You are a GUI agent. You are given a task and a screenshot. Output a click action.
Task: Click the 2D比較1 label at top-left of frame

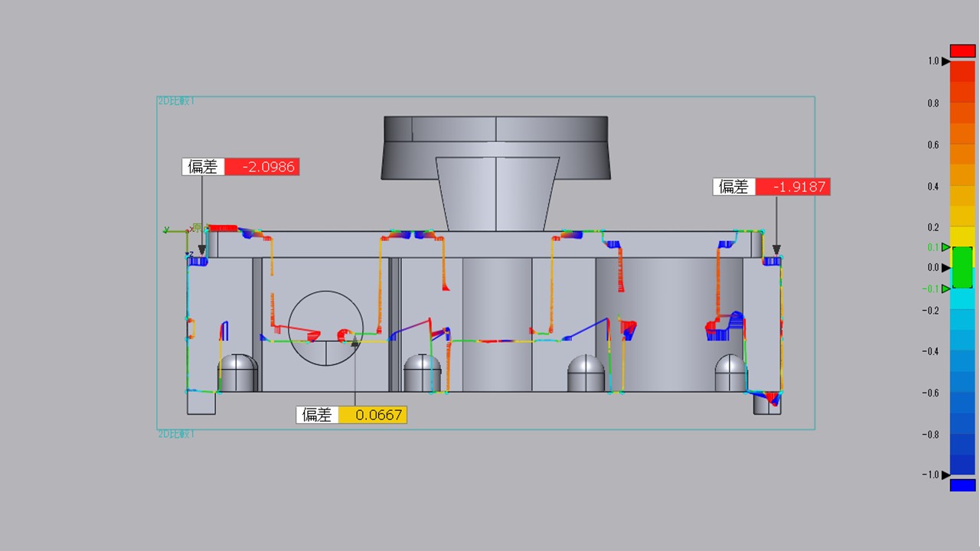point(176,101)
